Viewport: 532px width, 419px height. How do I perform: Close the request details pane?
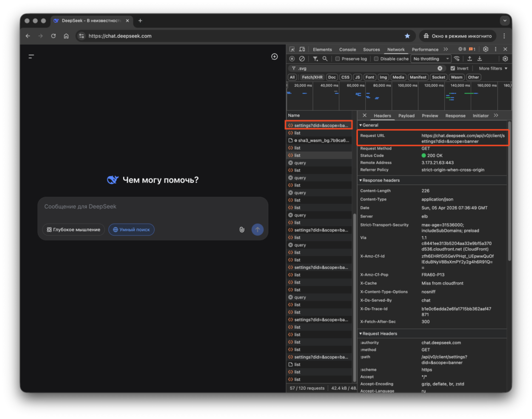(364, 116)
